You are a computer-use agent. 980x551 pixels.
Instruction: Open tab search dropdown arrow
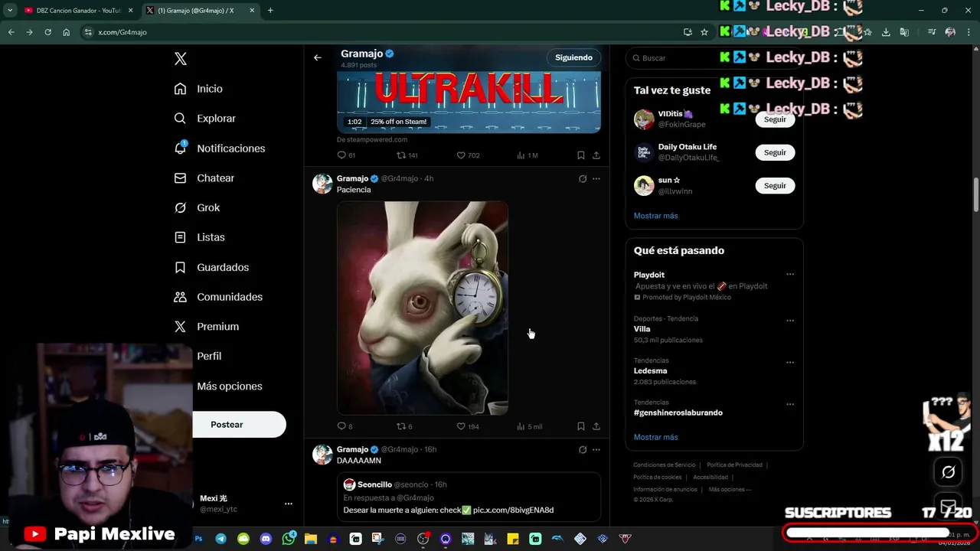[x=9, y=11]
